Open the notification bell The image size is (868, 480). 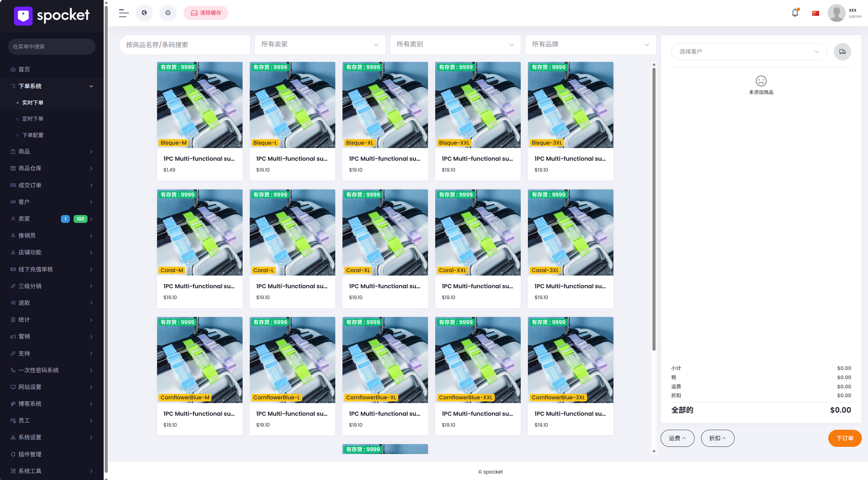pyautogui.click(x=795, y=13)
